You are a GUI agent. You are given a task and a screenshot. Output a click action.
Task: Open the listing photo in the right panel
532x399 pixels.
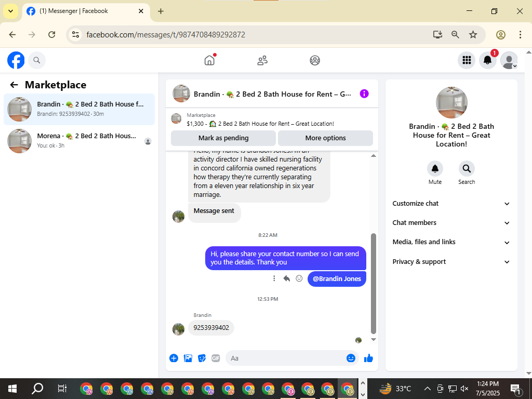tap(451, 103)
